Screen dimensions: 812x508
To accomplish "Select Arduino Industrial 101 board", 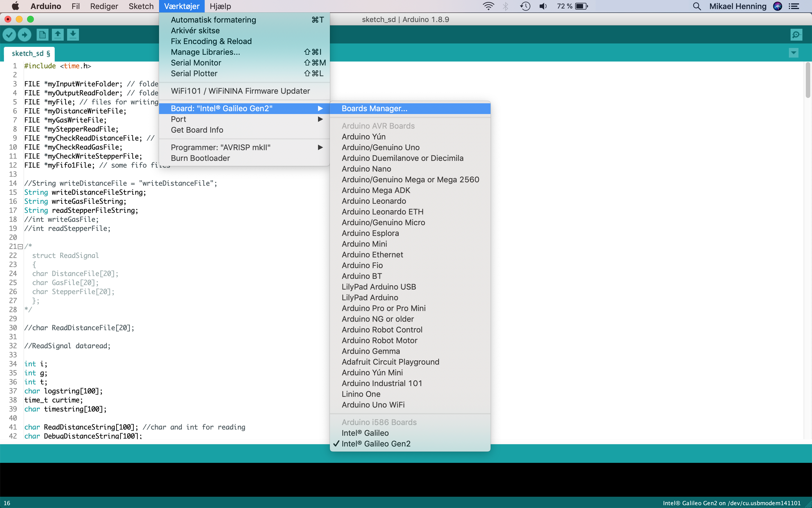I will [x=410, y=384].
